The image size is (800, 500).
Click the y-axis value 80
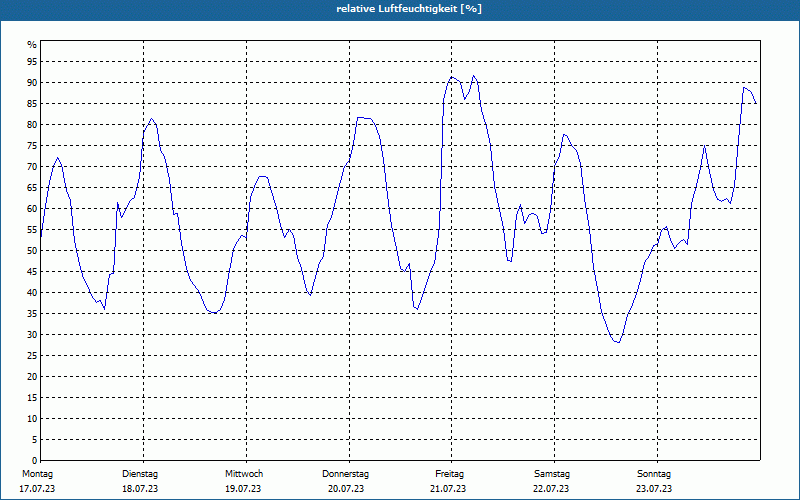(32, 124)
